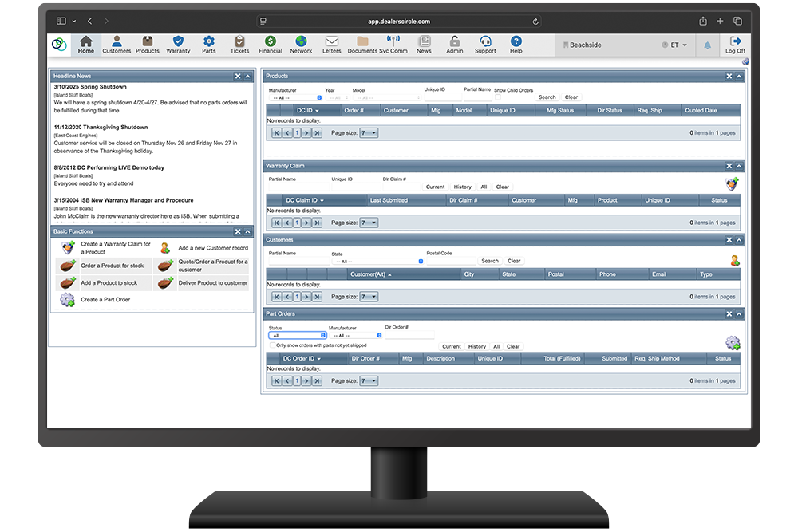Click the add customer person icon

point(734,261)
